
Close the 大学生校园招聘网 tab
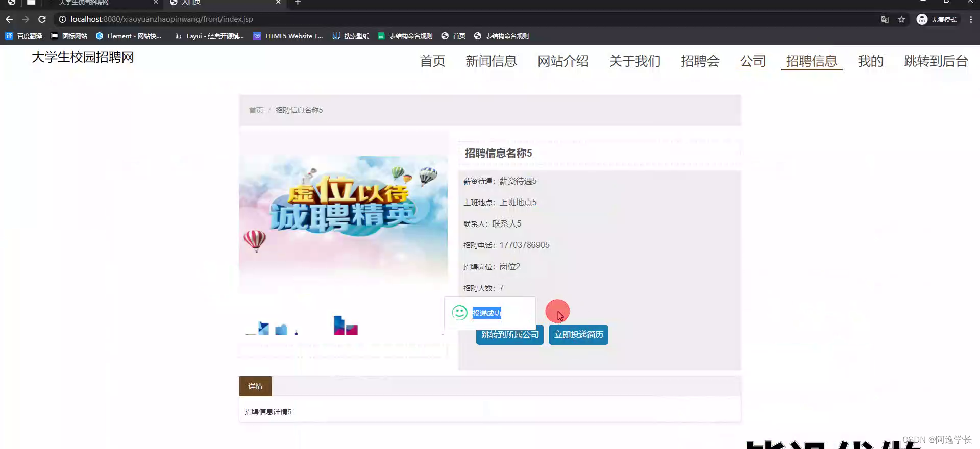156,3
